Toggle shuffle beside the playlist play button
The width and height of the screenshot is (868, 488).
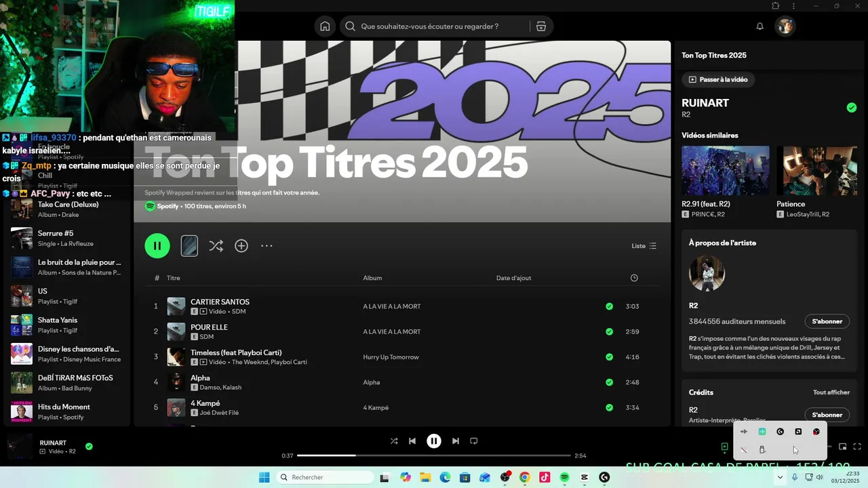tap(216, 246)
